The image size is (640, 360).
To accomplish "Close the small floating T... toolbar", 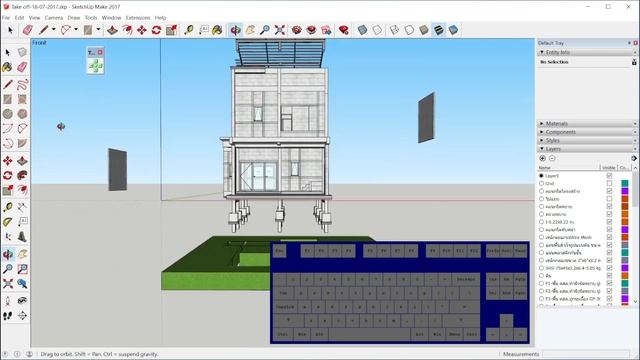I will click(100, 52).
